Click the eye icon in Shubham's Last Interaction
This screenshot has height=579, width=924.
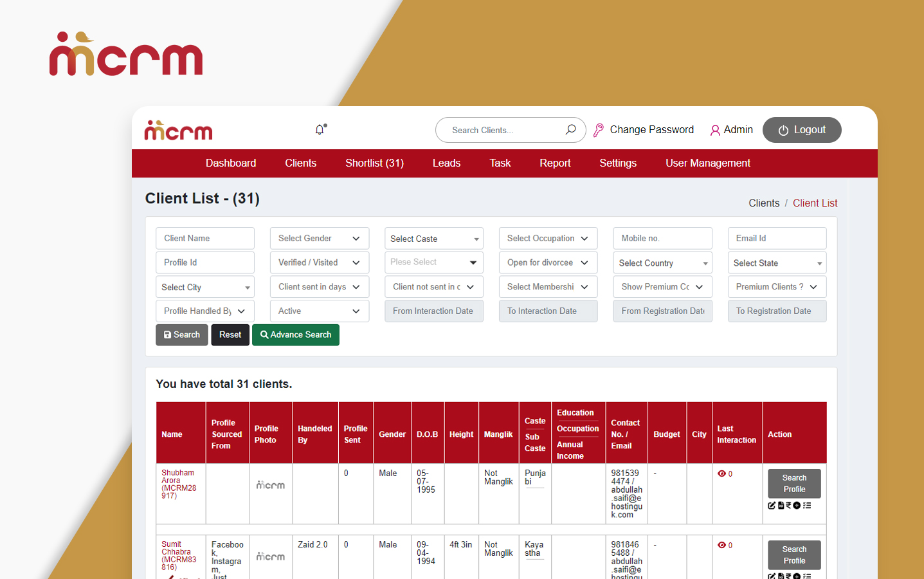[721, 473]
